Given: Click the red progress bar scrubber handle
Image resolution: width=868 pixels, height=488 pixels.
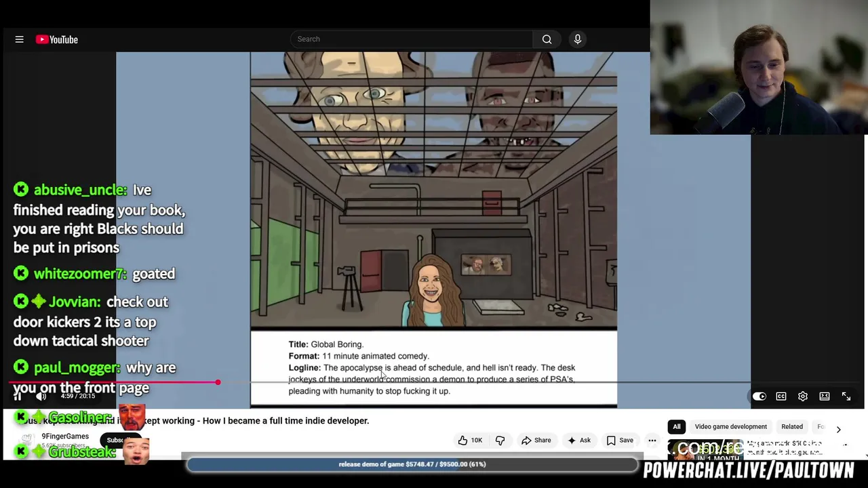Looking at the screenshot, I should coord(218,382).
